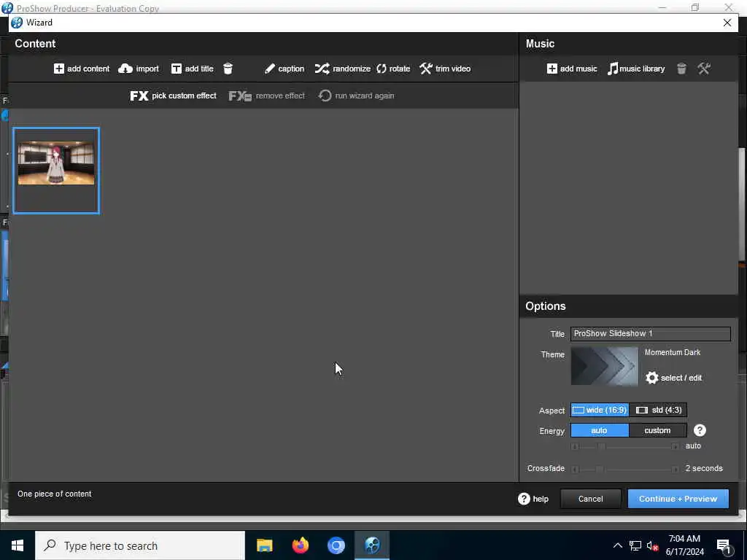
Task: Click One piece of content status text
Action: tap(54, 494)
